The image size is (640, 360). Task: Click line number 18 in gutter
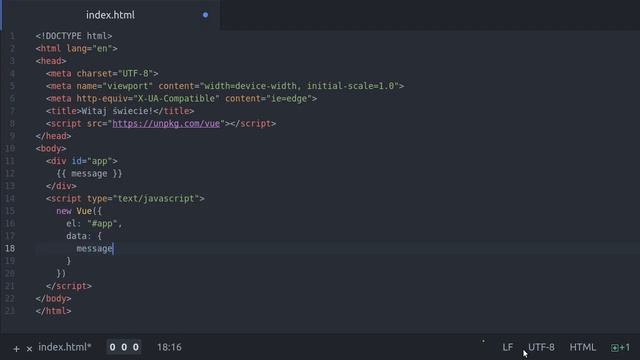click(10, 249)
